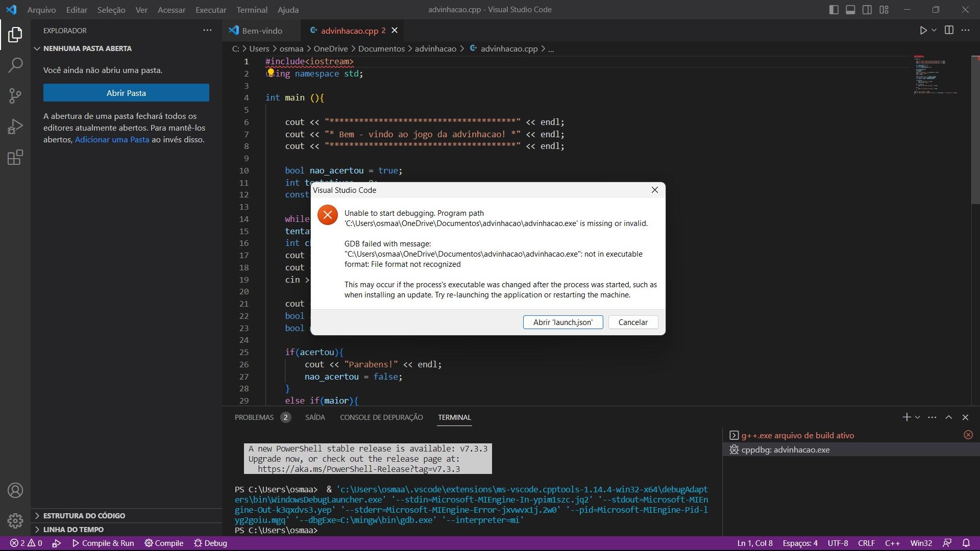Open dropdown beside the Run play icon

click(x=934, y=31)
